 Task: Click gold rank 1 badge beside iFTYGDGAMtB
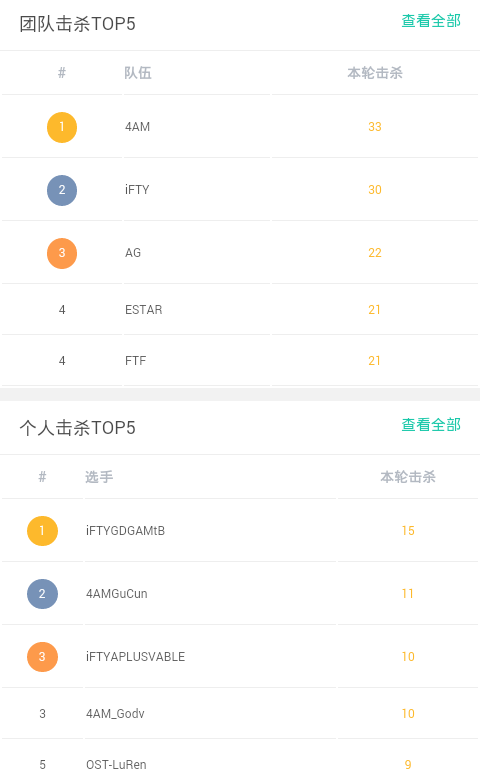42,530
